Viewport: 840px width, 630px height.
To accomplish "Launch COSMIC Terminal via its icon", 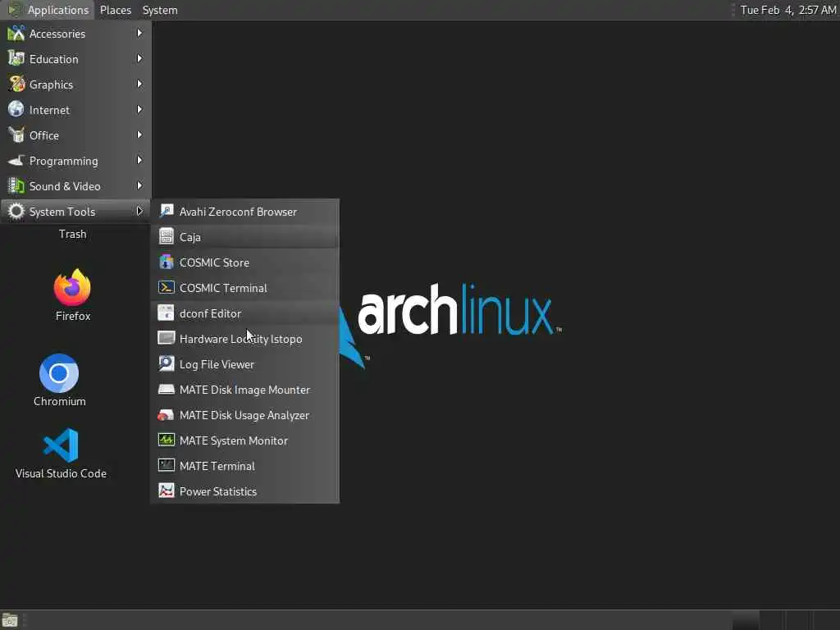I will tap(166, 288).
